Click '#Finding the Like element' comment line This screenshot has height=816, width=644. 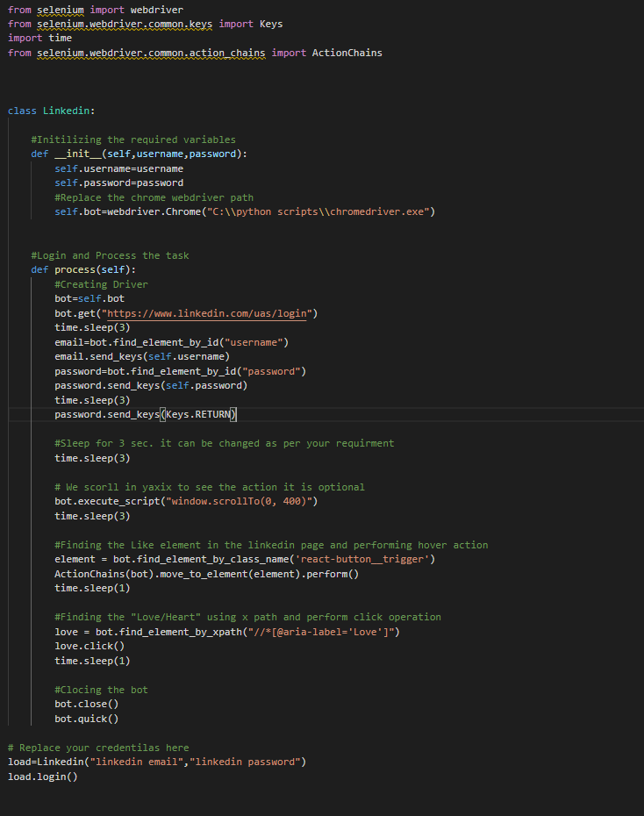271,545
